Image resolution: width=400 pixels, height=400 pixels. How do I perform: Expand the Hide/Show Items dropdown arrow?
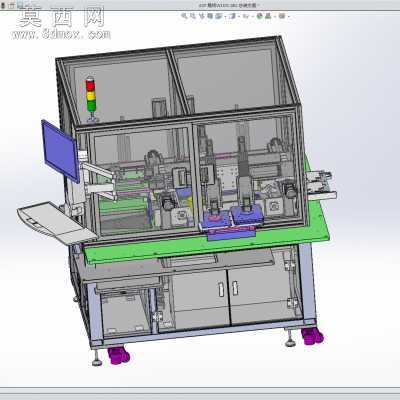point(252,16)
